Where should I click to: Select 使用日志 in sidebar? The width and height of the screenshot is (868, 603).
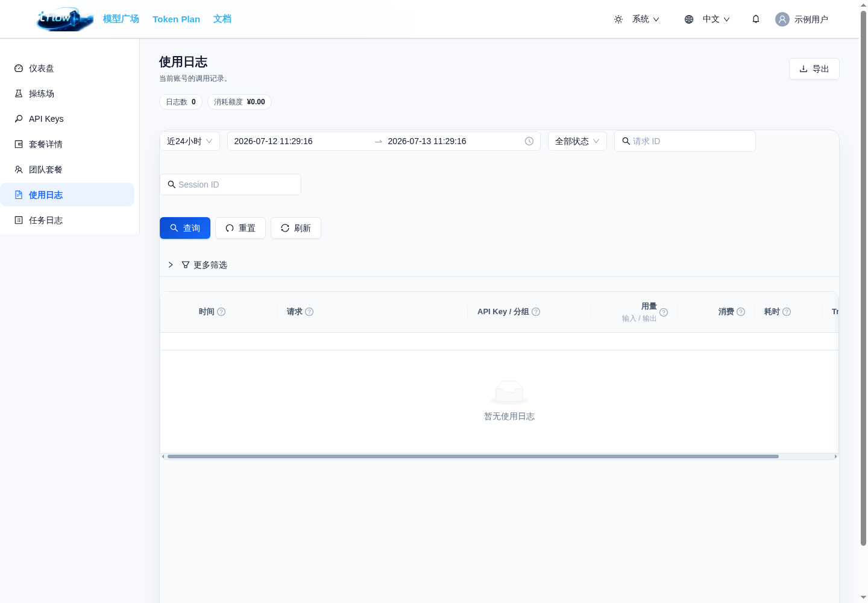point(67,195)
